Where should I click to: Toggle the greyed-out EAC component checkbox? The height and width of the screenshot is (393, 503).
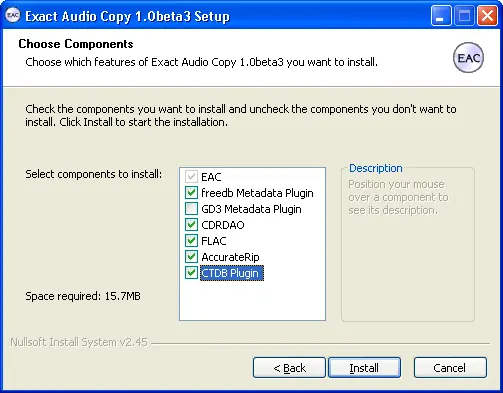pyautogui.click(x=191, y=176)
